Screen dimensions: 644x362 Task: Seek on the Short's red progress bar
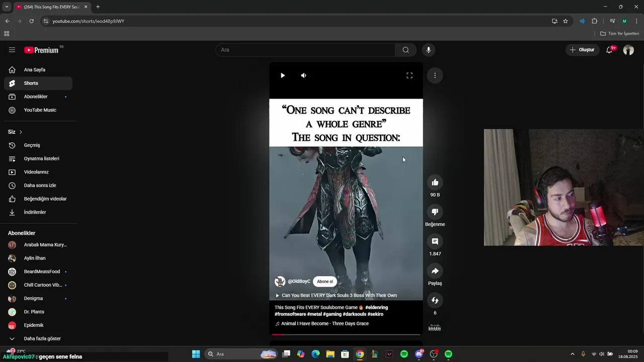click(346, 334)
